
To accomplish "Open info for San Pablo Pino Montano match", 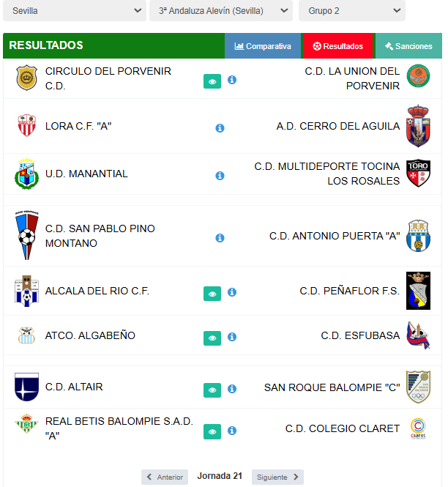I will tap(220, 238).
